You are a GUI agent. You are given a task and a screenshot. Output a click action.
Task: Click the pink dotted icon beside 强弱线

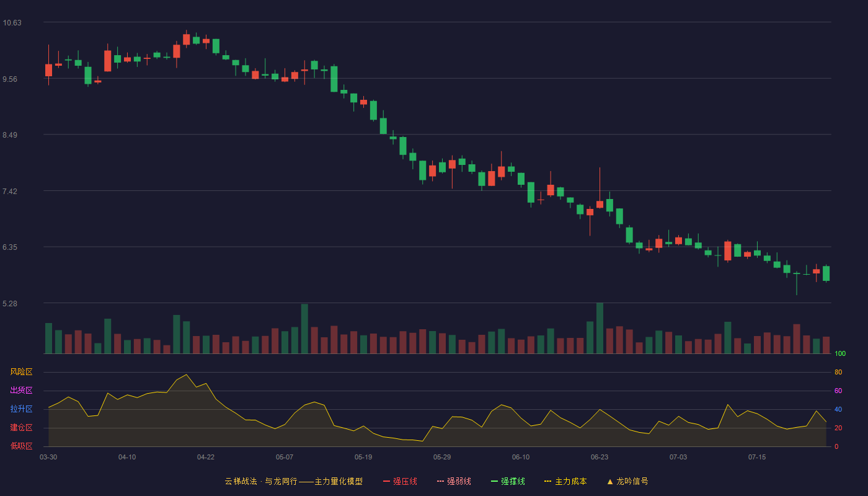pyautogui.click(x=440, y=481)
